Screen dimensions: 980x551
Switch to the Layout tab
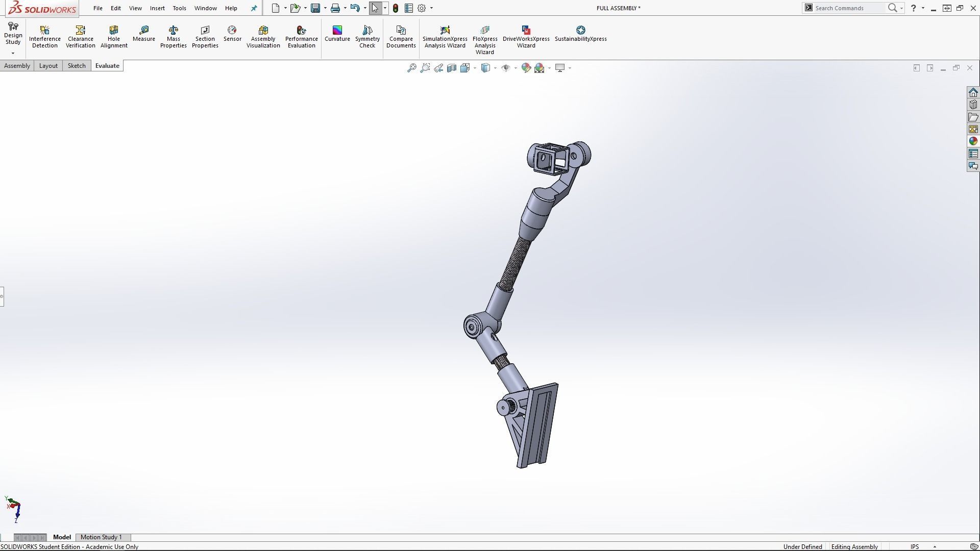(48, 66)
